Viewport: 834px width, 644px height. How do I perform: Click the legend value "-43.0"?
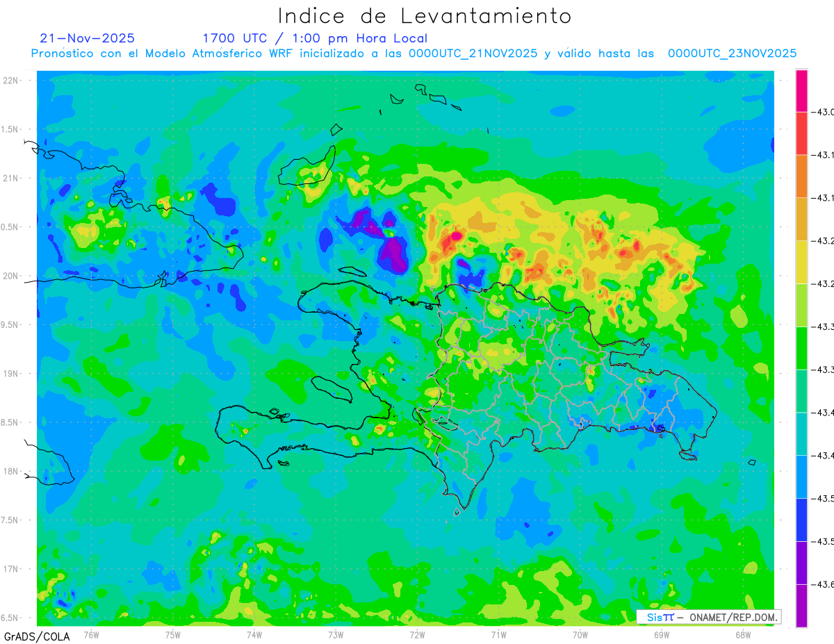821,112
